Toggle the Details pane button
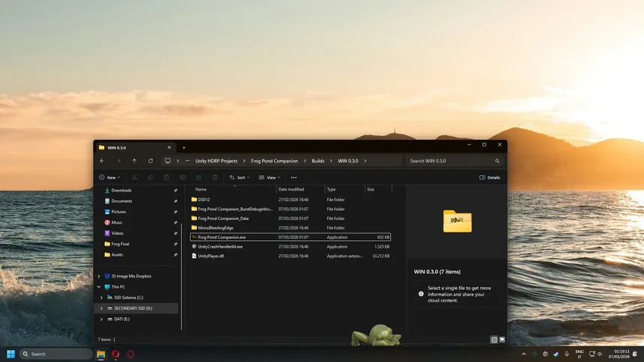 tap(490, 177)
